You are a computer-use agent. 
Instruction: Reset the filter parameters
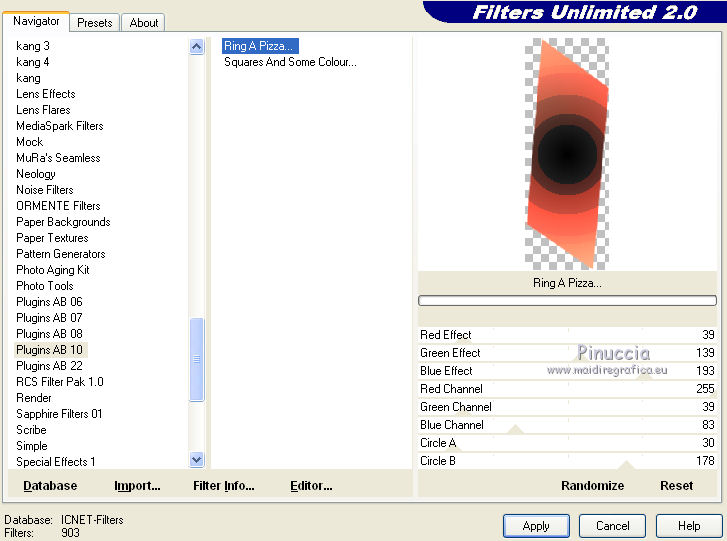click(x=676, y=486)
